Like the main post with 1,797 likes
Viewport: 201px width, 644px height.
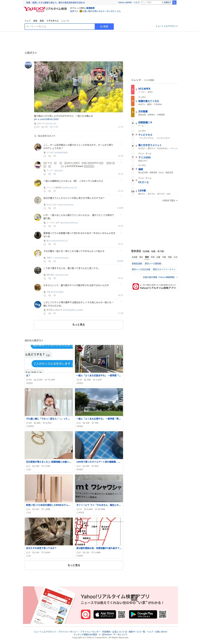tap(51, 127)
